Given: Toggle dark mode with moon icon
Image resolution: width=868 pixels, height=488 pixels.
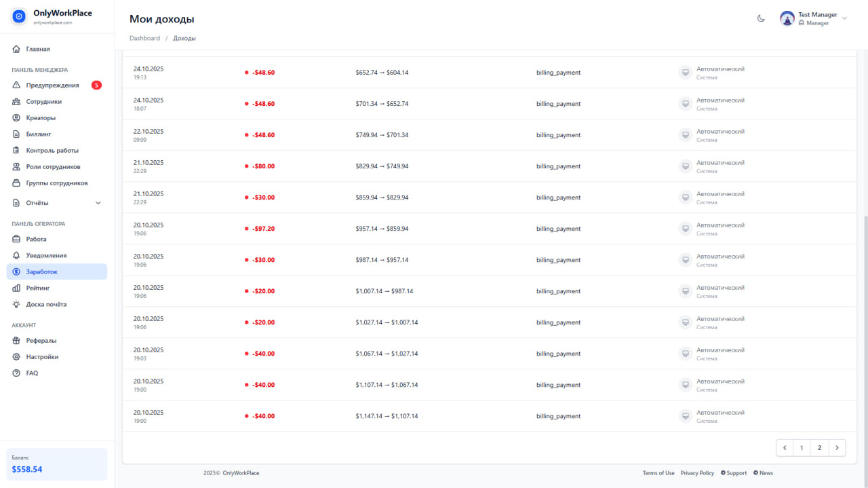Looking at the screenshot, I should pyautogui.click(x=761, y=19).
